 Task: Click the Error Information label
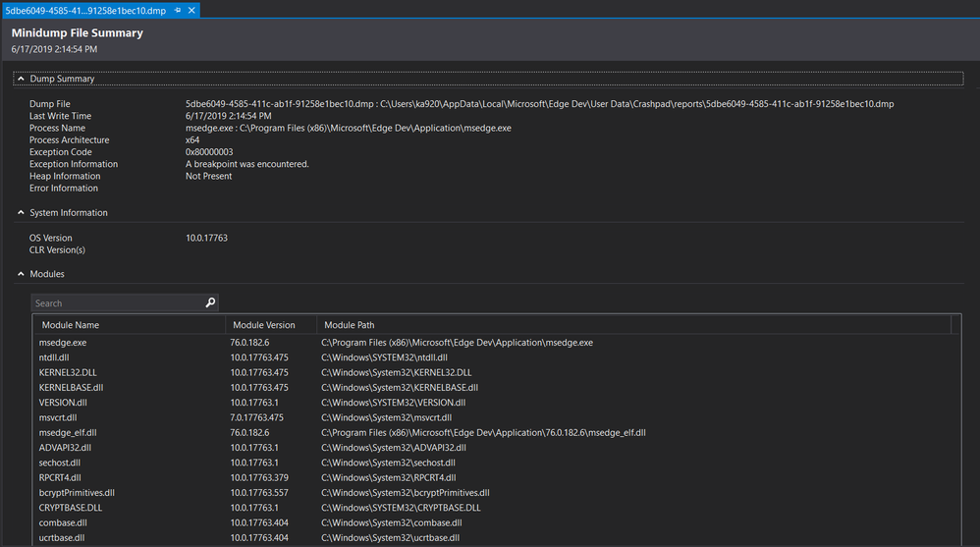pyautogui.click(x=64, y=189)
